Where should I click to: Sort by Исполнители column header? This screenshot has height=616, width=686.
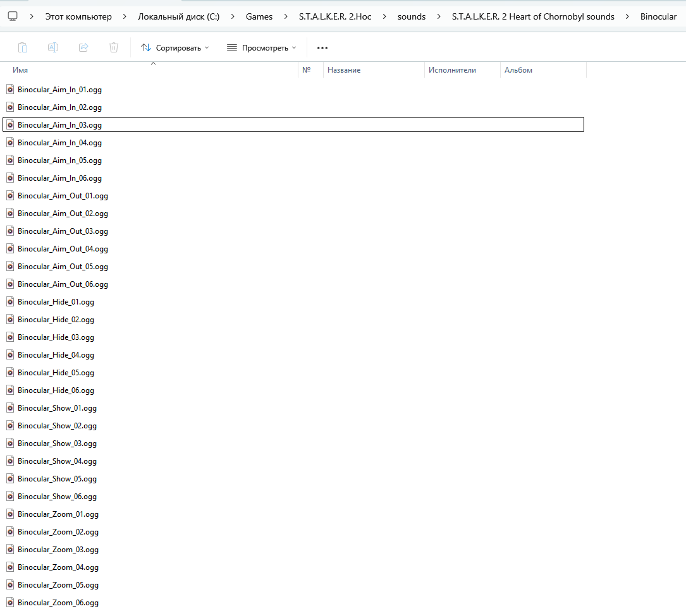click(452, 70)
